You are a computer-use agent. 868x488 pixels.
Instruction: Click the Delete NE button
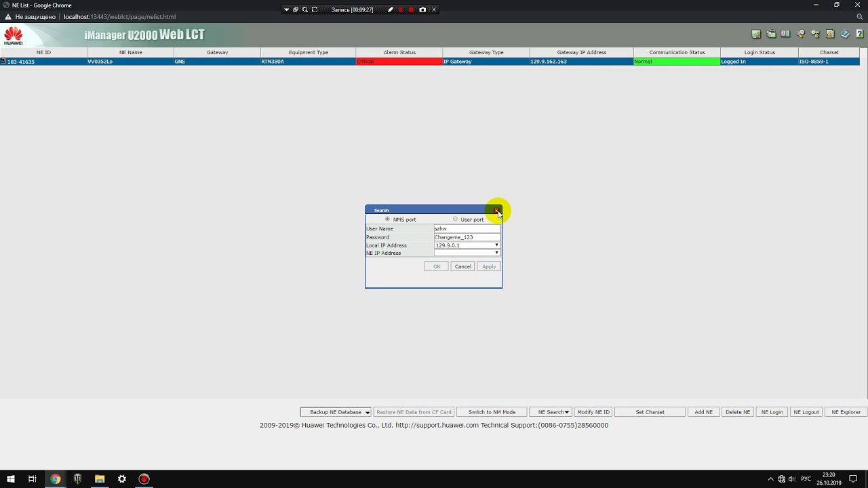738,412
